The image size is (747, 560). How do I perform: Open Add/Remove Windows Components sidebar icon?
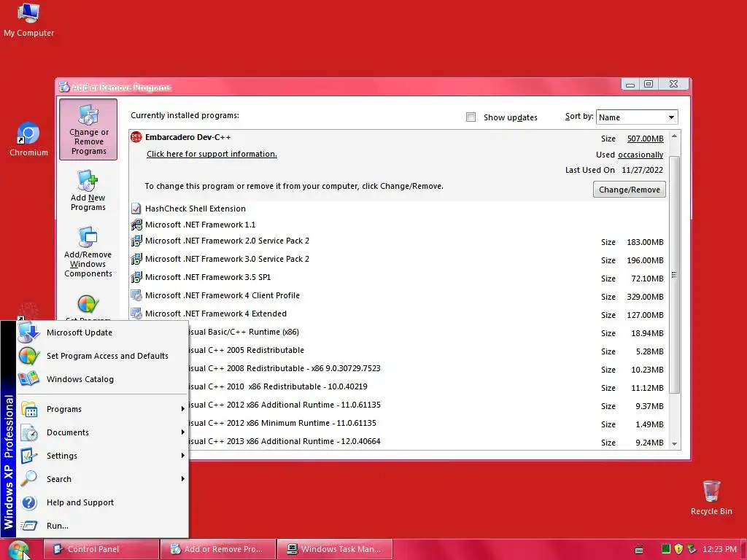(88, 252)
